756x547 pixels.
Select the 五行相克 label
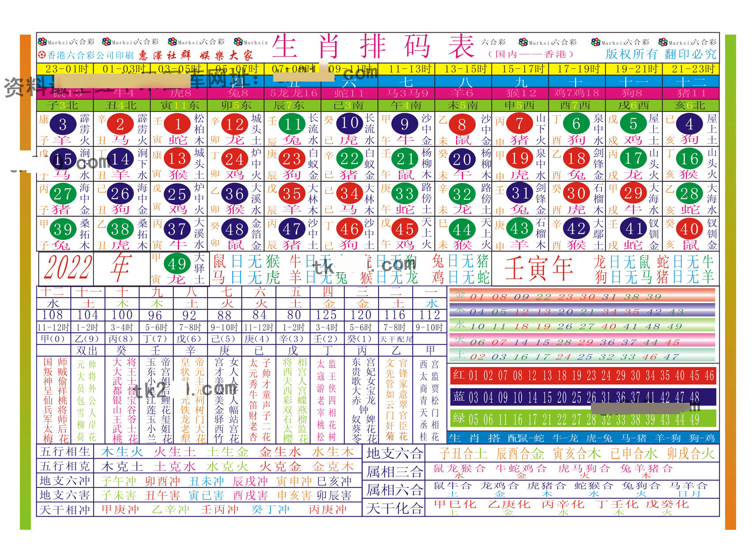pos(65,466)
